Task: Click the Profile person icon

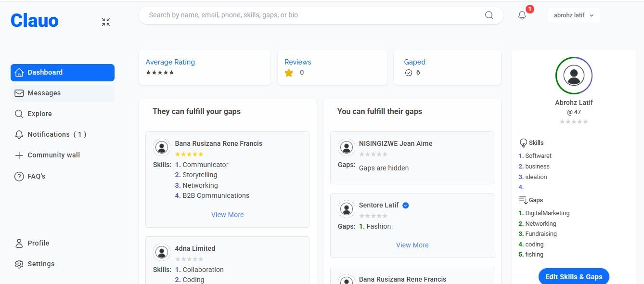Action: coord(19,244)
